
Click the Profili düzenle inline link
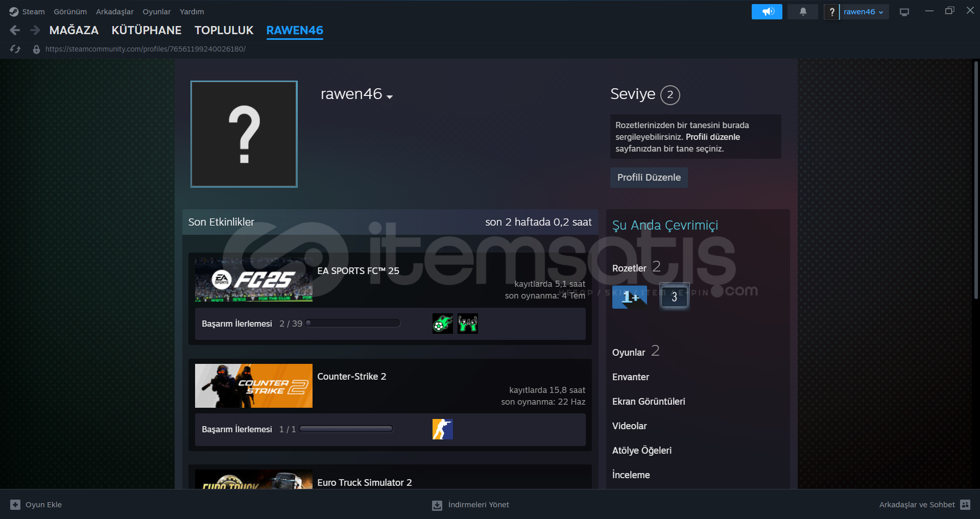[x=712, y=137]
